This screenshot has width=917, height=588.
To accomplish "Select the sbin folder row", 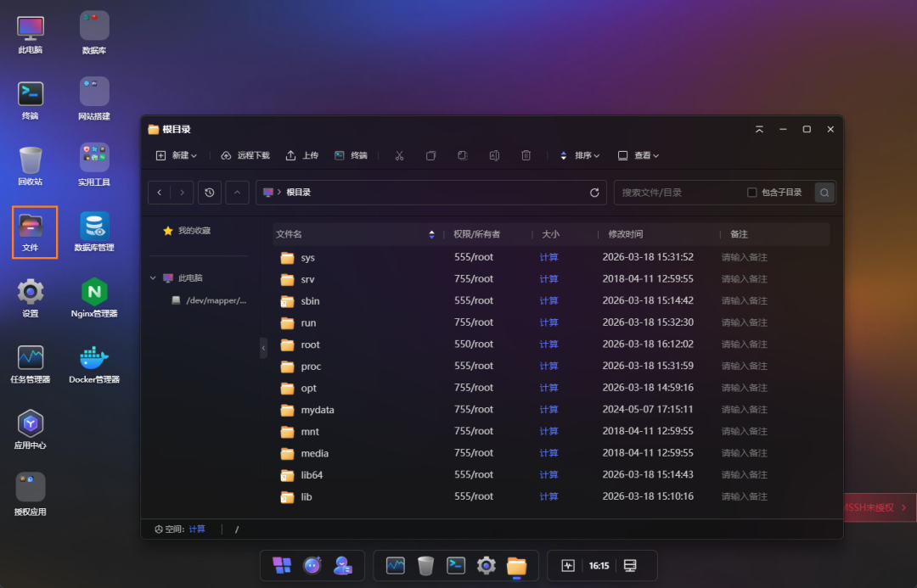I will (551, 301).
